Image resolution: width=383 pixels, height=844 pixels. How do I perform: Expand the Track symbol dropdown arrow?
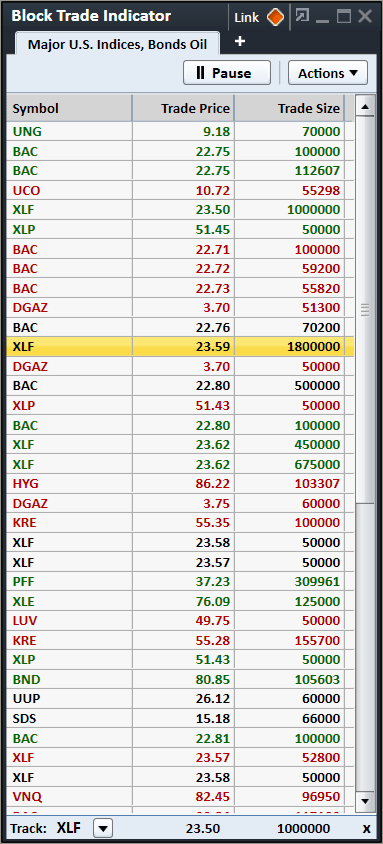pyautogui.click(x=103, y=828)
